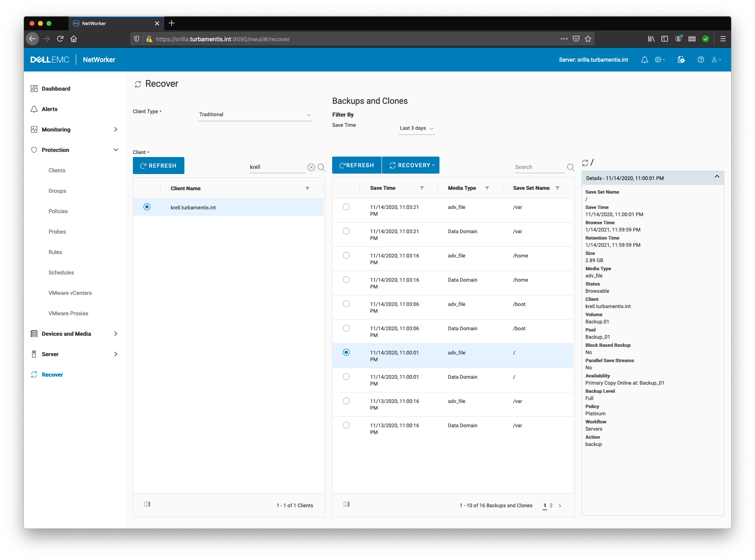Select the krell.turbamentis.int client radio
The image size is (755, 560).
point(147,207)
